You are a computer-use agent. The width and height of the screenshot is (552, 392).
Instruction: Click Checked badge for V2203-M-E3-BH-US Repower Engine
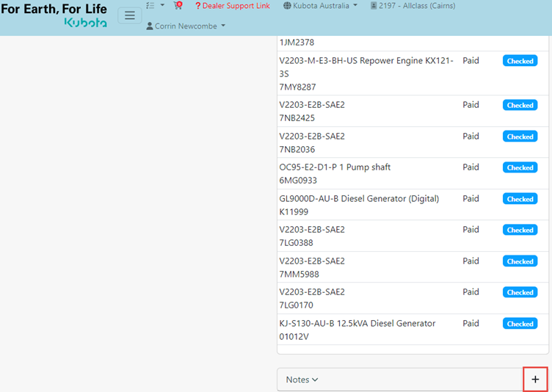click(520, 61)
